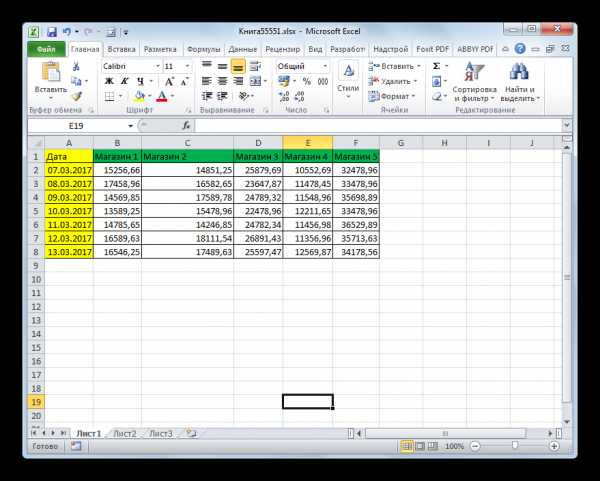
Task: Align text left
Action: click(x=207, y=81)
